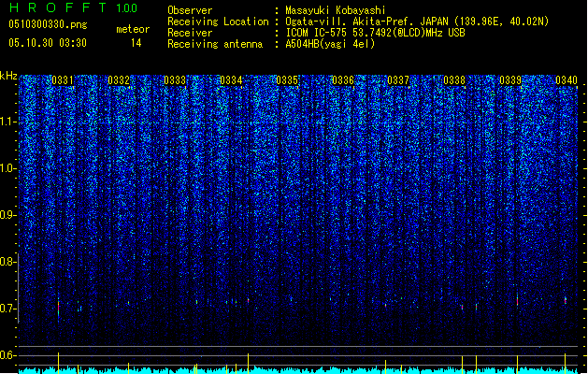Click the ICOM IC-575 receiver text
Screen dimensions: 588x374
click(x=375, y=33)
